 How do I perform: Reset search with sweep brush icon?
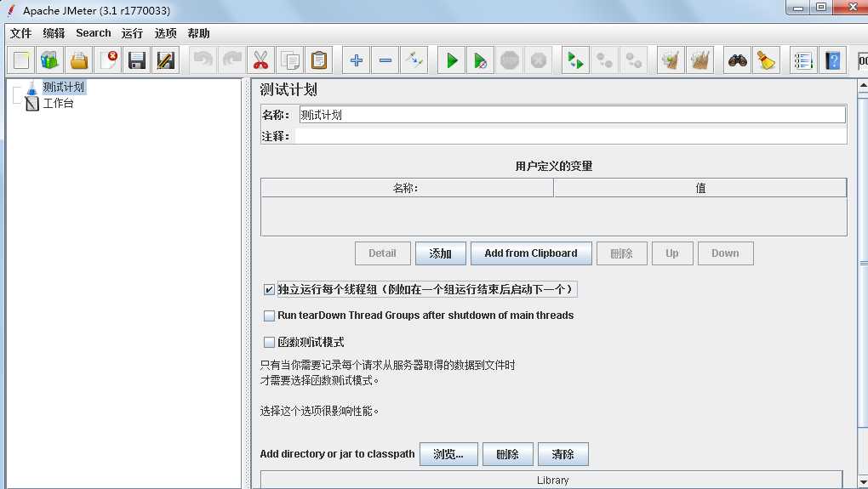point(766,60)
